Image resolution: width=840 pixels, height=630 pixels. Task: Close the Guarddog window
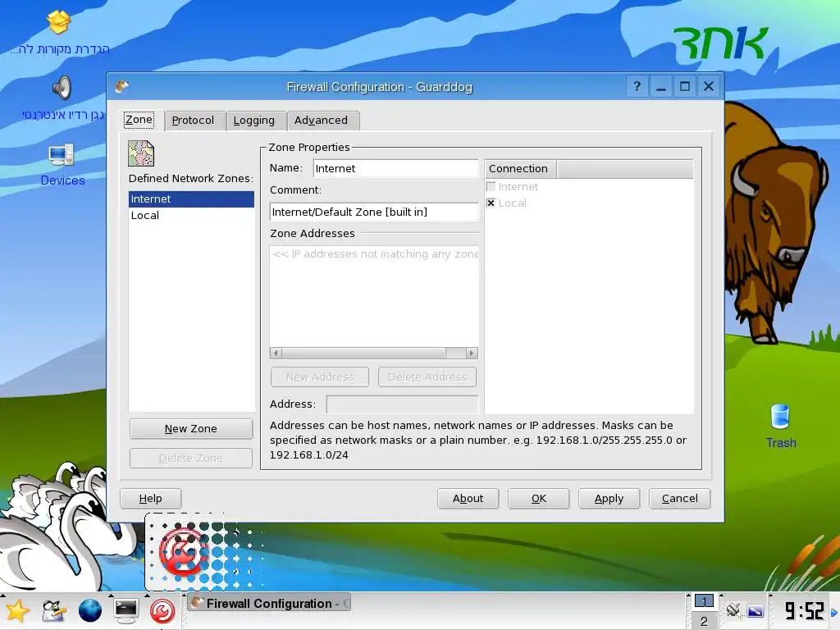pyautogui.click(x=709, y=86)
